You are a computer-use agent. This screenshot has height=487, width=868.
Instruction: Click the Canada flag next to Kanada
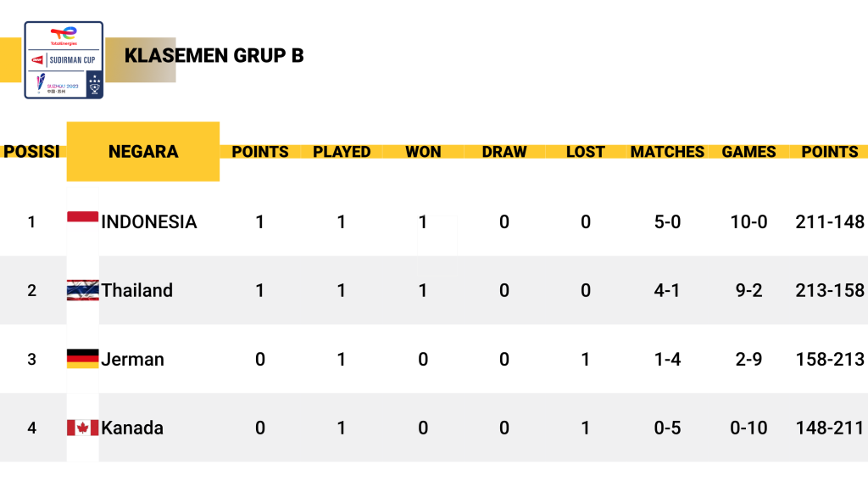click(82, 428)
